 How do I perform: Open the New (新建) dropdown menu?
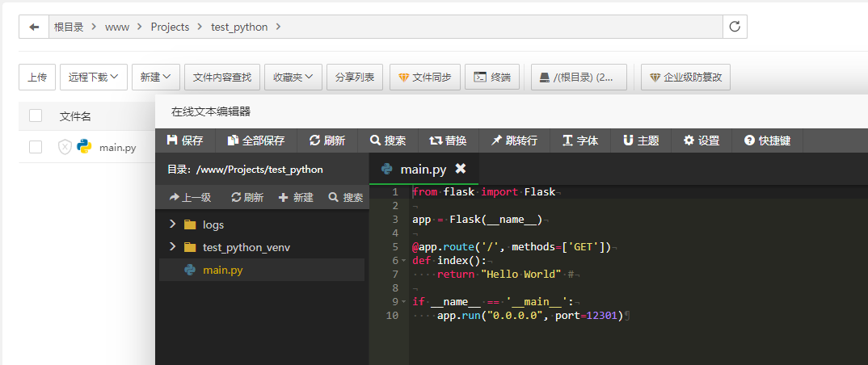click(x=155, y=78)
